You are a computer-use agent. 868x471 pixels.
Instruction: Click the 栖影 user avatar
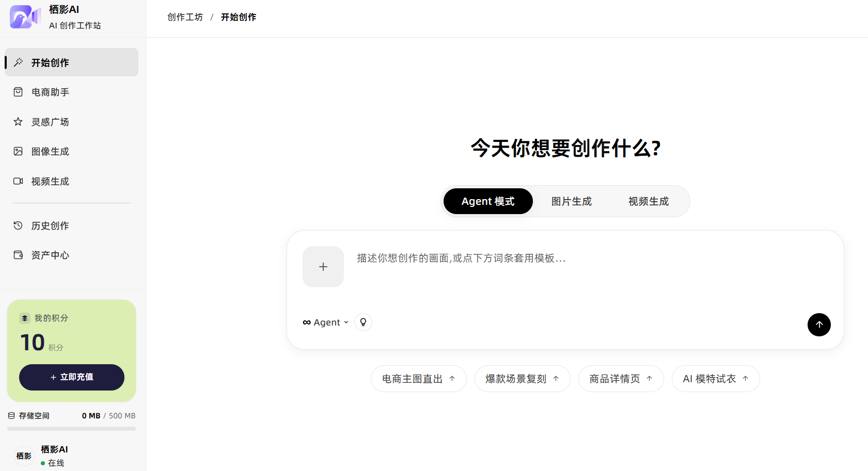(x=24, y=456)
